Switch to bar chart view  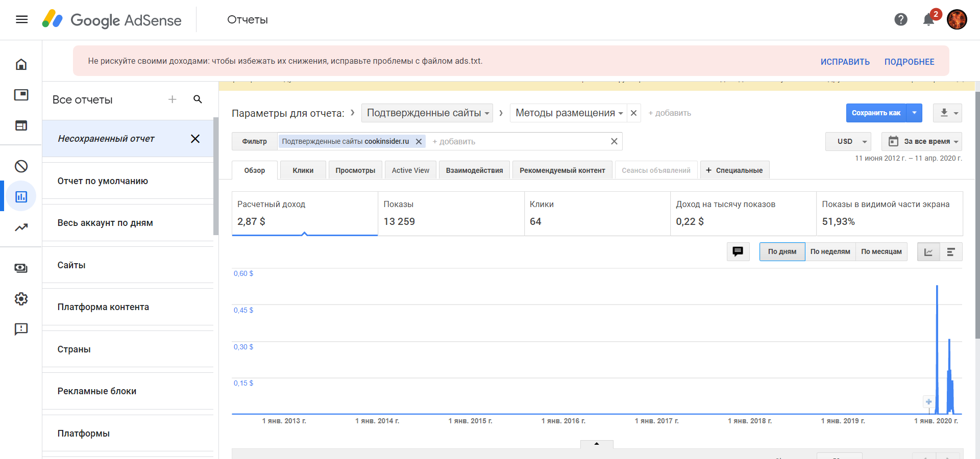(951, 252)
